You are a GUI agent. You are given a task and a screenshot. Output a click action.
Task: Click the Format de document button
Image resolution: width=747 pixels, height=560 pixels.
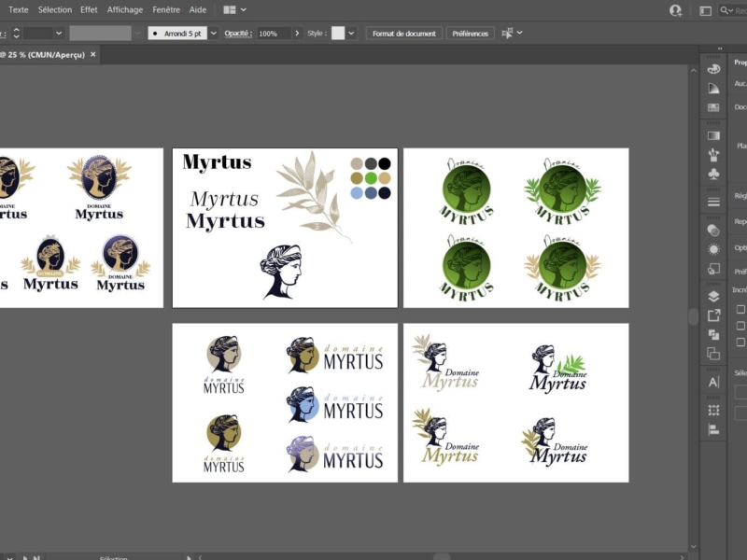pyautogui.click(x=403, y=33)
